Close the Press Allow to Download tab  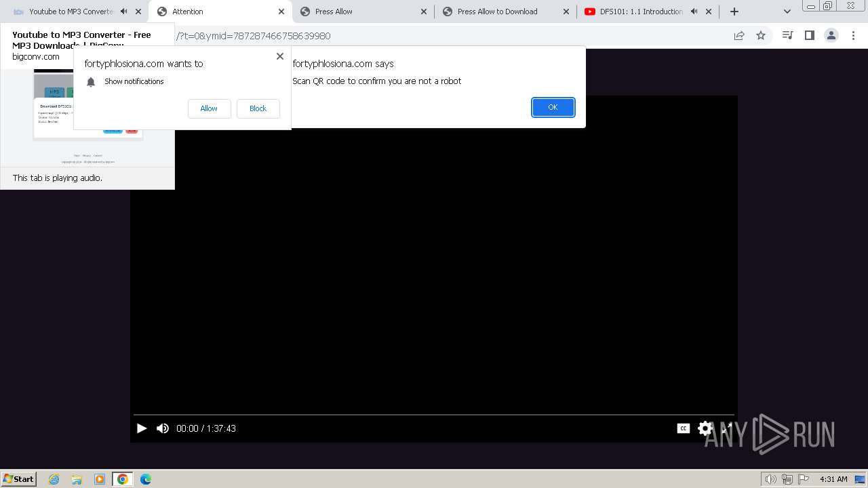point(566,12)
